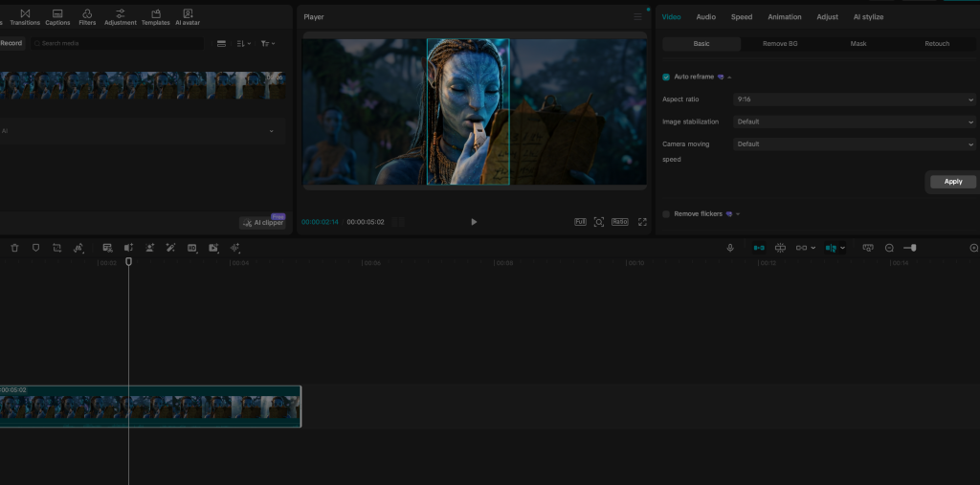Select the Mask sub-tab

click(858, 44)
